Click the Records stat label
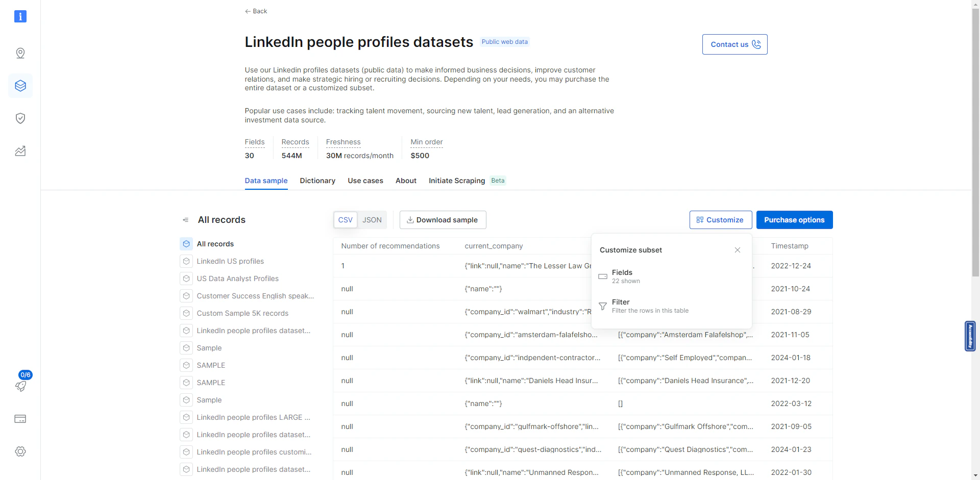This screenshot has height=480, width=980. [x=295, y=142]
